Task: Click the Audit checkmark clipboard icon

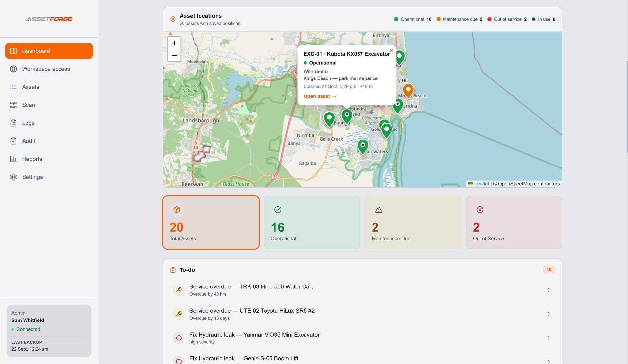Action: click(13, 141)
